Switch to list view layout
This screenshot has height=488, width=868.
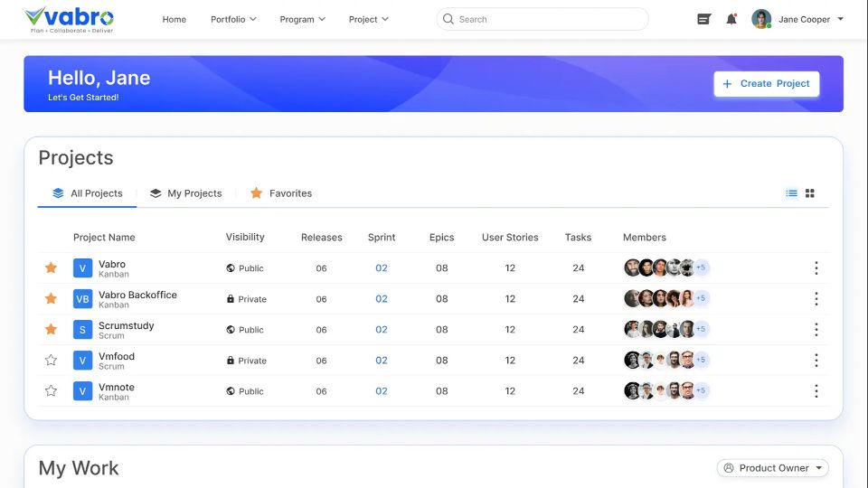coord(791,193)
